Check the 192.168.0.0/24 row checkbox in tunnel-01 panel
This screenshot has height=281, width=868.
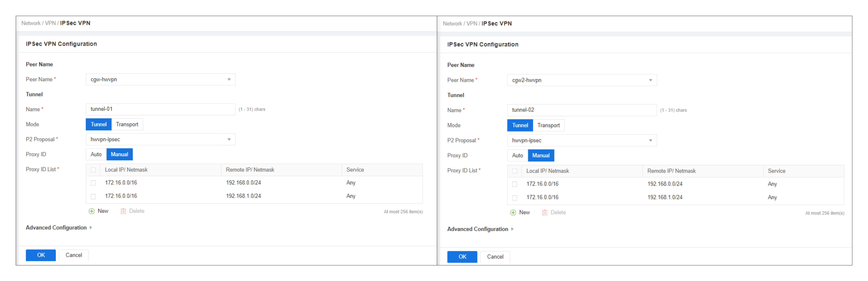[x=93, y=183]
